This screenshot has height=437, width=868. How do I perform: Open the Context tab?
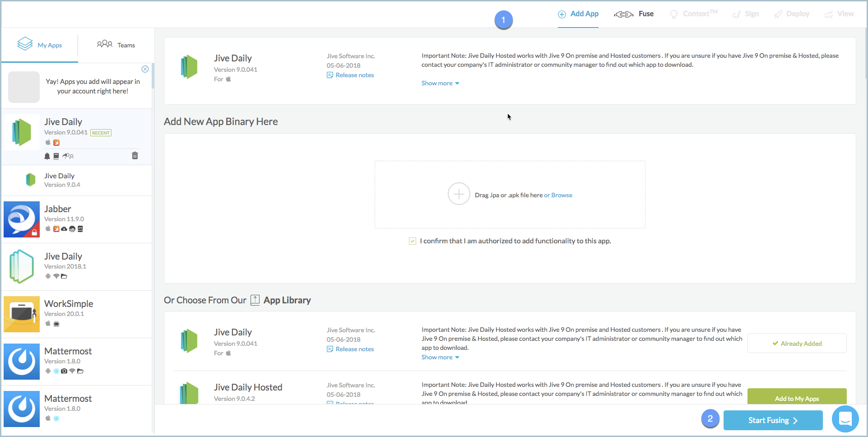693,14
